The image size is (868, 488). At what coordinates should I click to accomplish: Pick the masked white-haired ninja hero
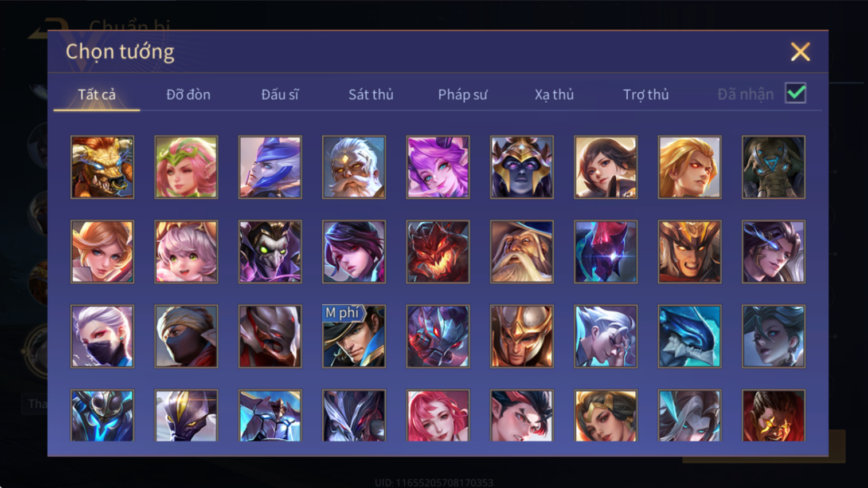pos(102,336)
